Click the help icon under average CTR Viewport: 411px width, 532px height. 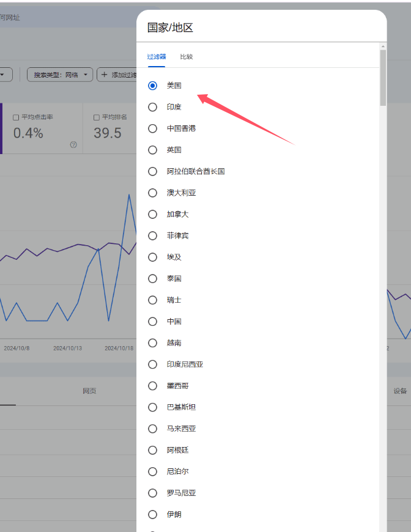point(73,145)
